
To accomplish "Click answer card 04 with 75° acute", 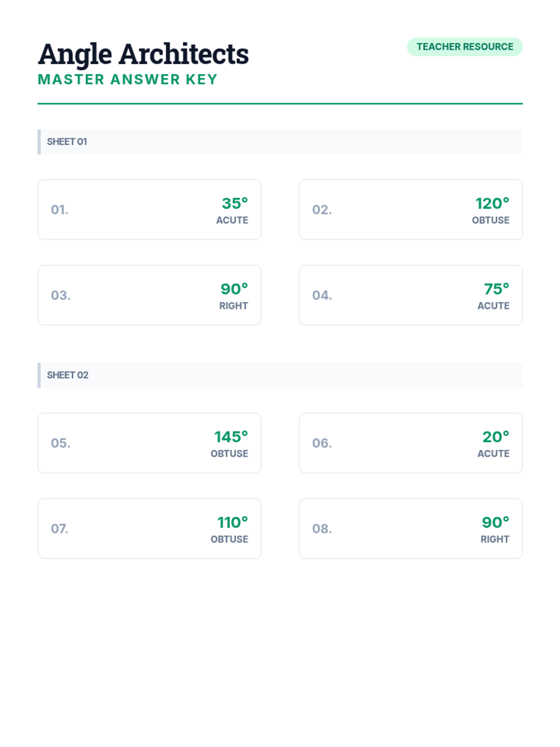I will point(411,295).
